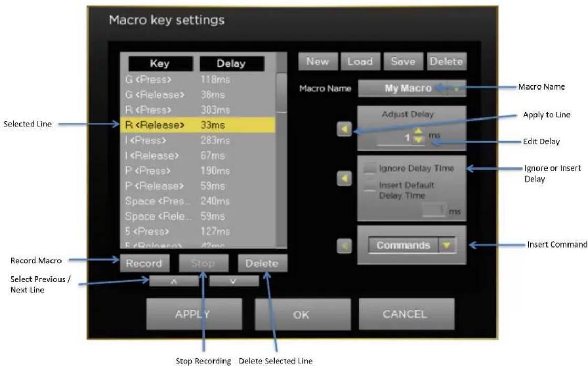Screen dimensions: 588x366
Task: Click the 303ms delay value
Action: click(215, 110)
